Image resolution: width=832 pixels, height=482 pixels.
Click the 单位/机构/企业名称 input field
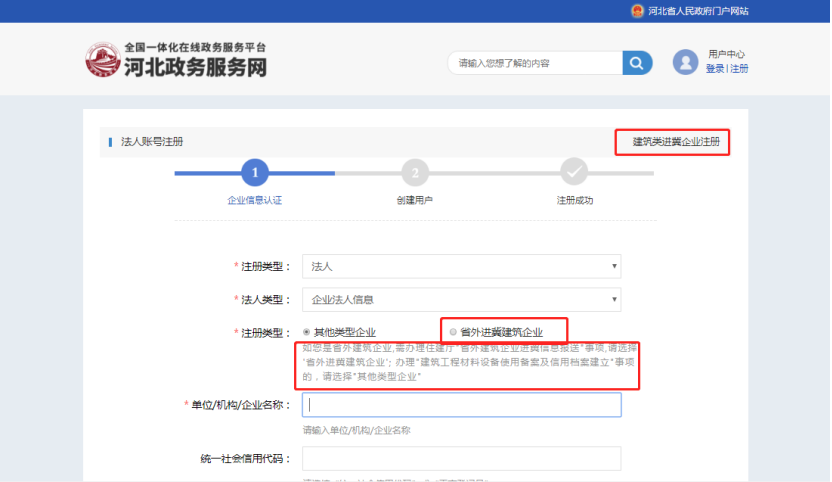coord(461,405)
